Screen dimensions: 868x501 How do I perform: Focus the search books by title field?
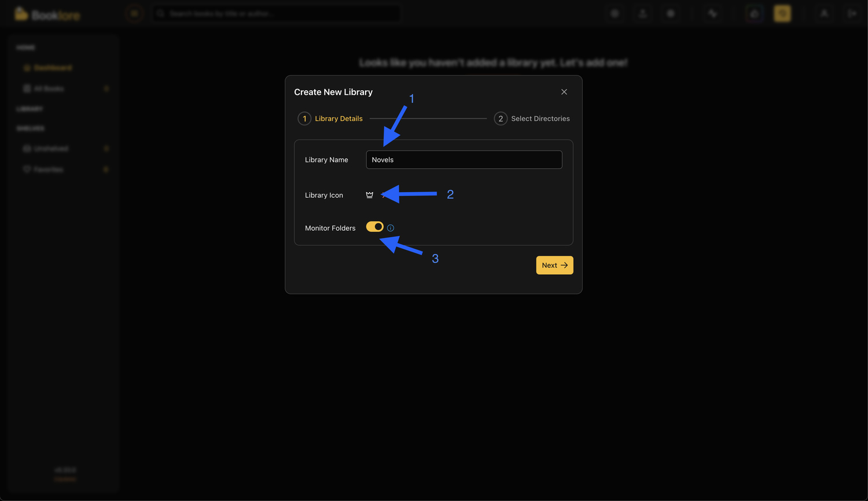pos(278,13)
